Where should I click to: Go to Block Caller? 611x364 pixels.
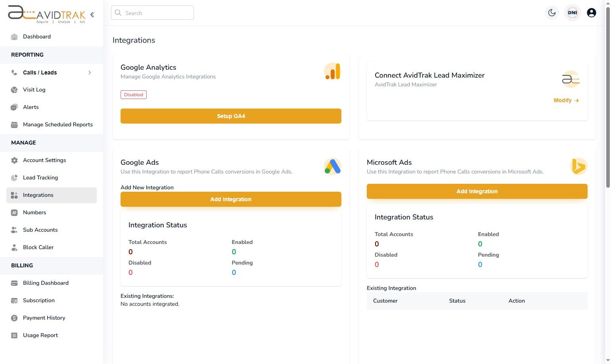tap(38, 248)
